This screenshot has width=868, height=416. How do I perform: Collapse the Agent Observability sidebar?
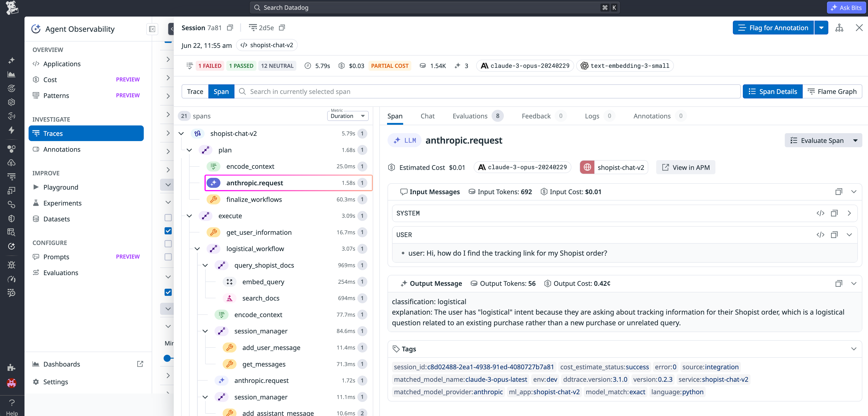(x=152, y=29)
